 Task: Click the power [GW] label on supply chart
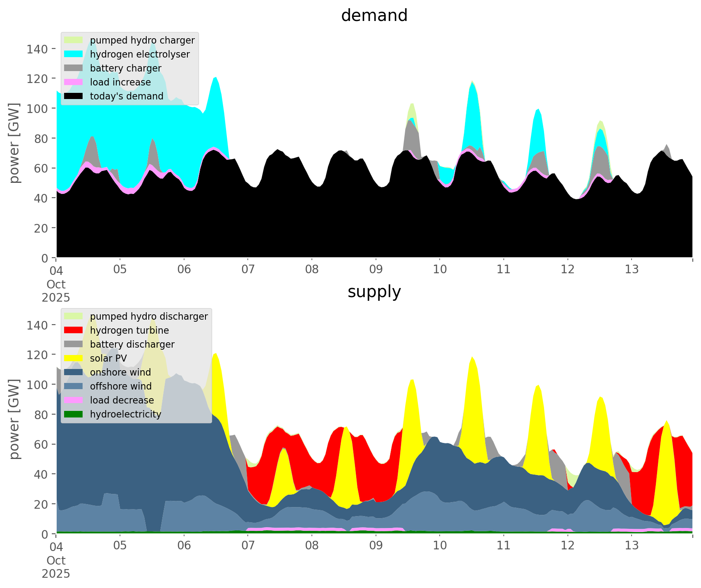click(x=15, y=419)
